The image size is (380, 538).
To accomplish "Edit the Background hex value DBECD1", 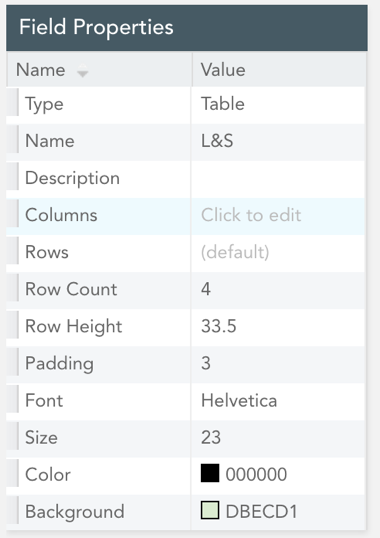I will [261, 512].
